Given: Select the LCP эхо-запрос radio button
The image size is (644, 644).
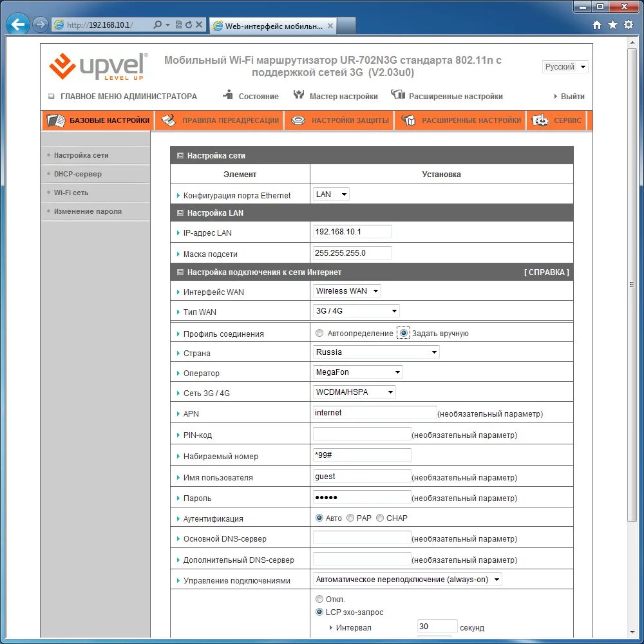Looking at the screenshot, I should [x=319, y=612].
